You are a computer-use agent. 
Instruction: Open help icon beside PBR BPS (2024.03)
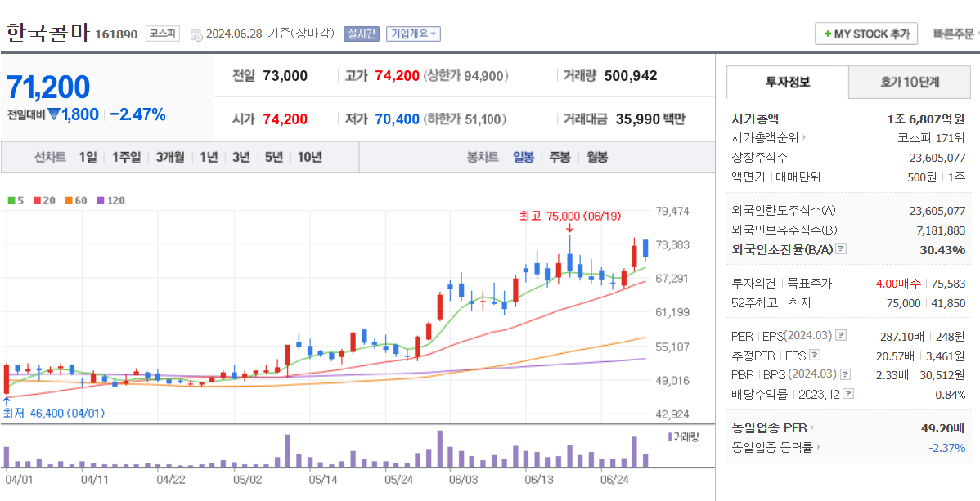pyautogui.click(x=845, y=375)
